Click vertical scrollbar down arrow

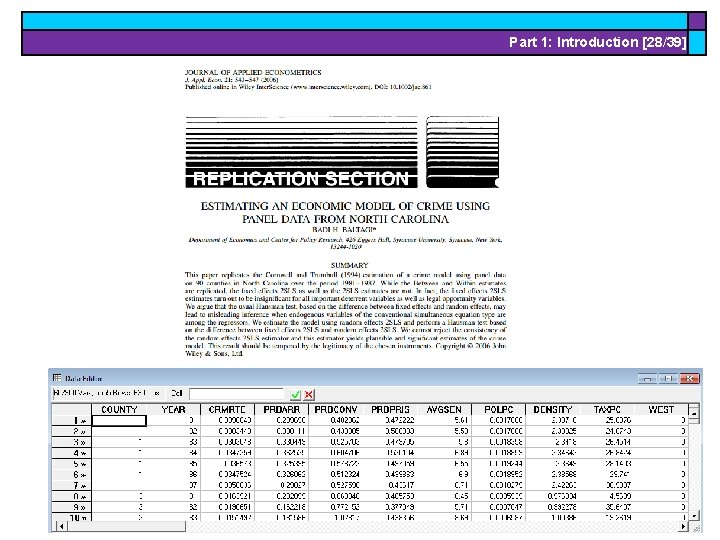694,515
